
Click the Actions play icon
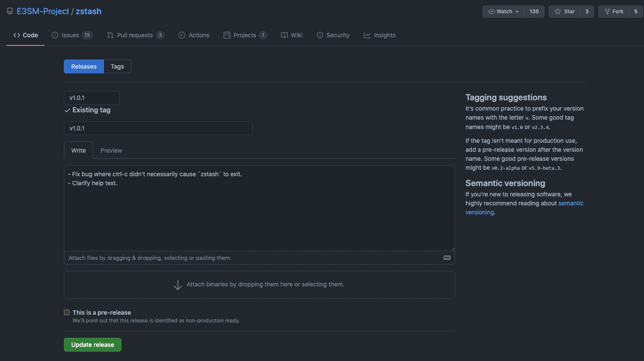182,35
